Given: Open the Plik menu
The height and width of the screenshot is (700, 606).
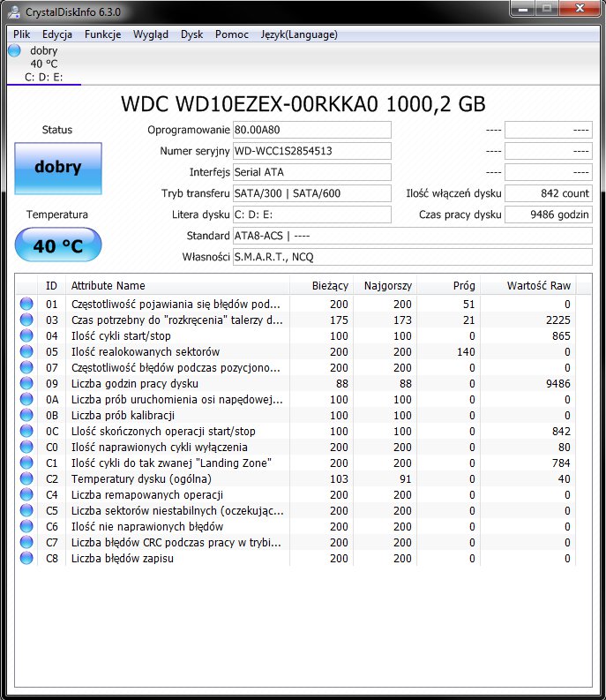Looking at the screenshot, I should pos(21,34).
